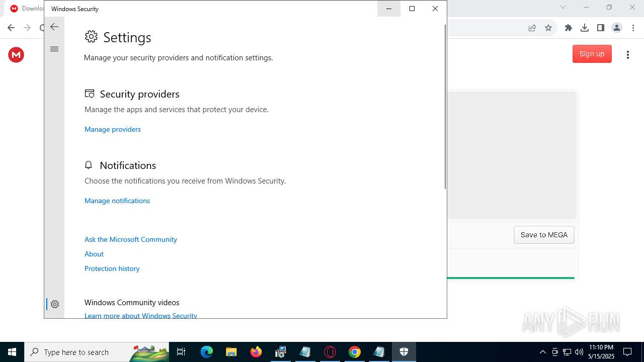
Task: Click the MEGA download progress bar
Action: (511, 278)
